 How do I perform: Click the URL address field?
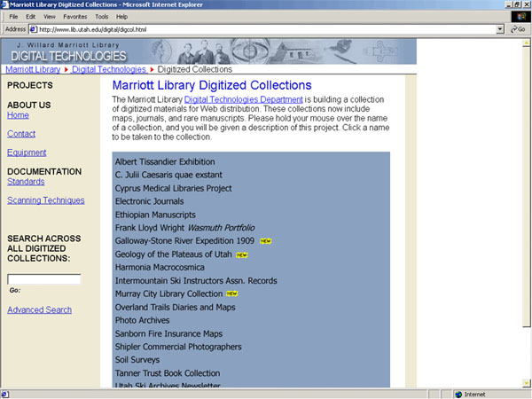266,29
